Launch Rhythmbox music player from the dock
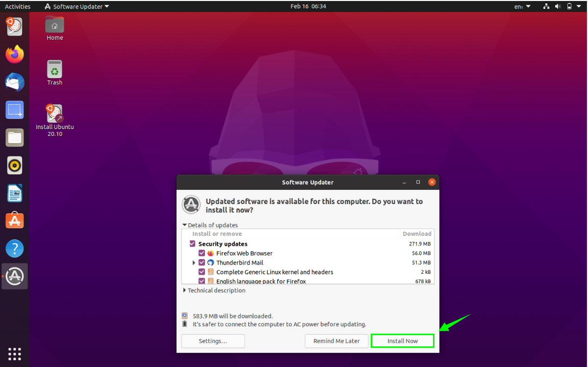Viewport: 588px width, 367px height. coord(15,165)
